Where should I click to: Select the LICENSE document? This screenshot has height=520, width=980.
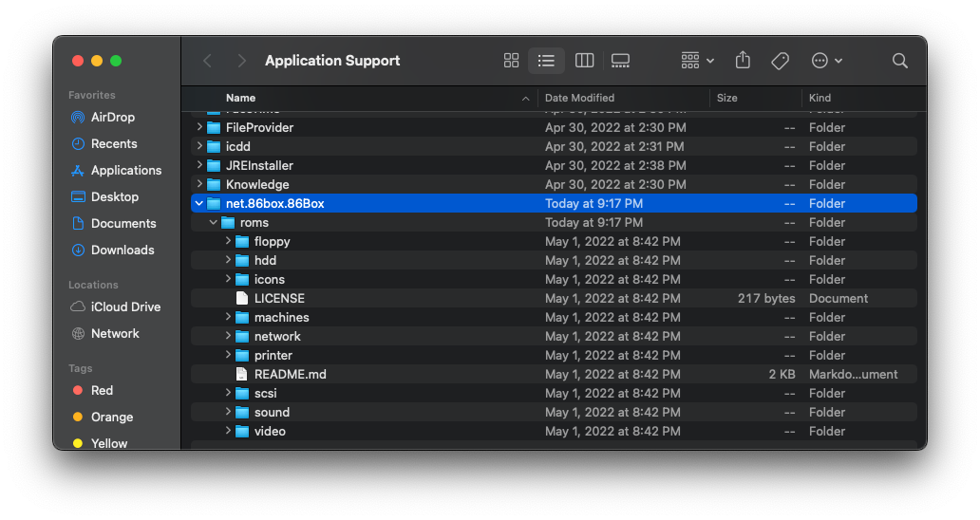(x=279, y=298)
